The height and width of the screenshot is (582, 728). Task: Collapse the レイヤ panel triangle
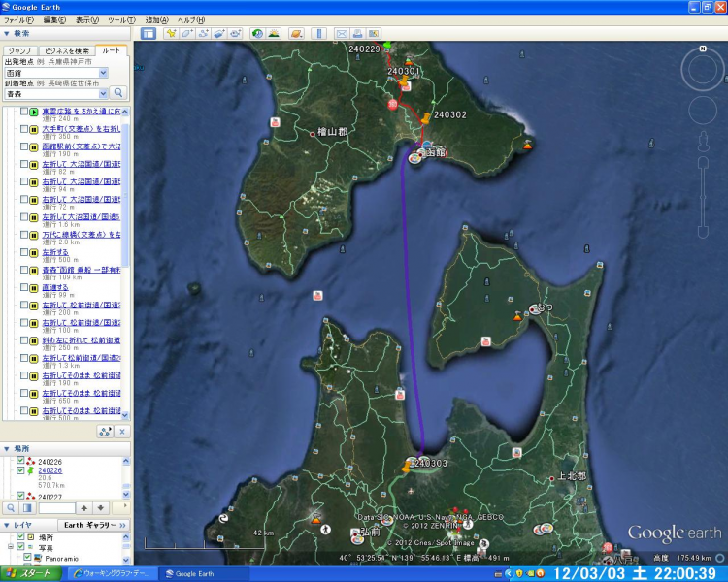7,525
